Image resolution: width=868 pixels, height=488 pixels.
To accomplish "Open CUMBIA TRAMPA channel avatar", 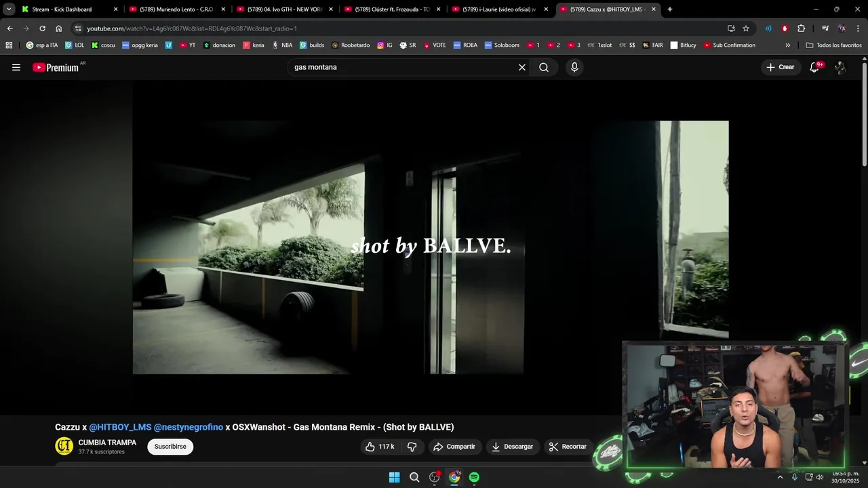I will (64, 446).
